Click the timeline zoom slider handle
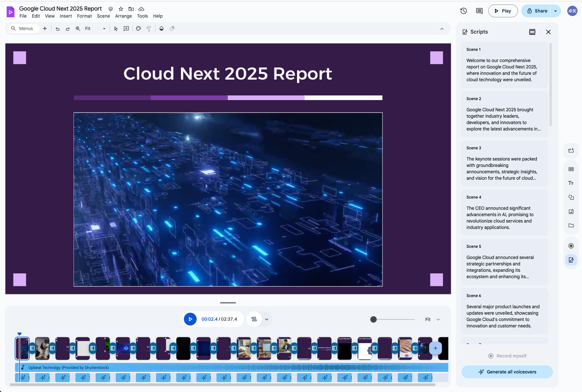582x392 pixels. [374, 319]
